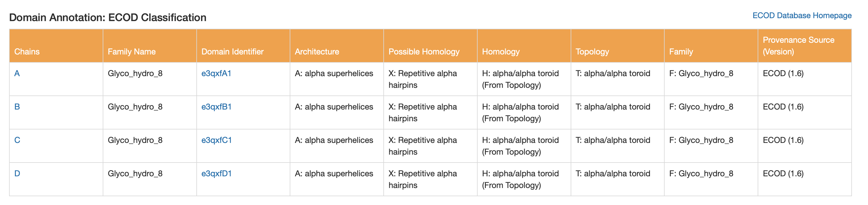Open domain identifier e3qxfB1
Image resolution: width=868 pixels, height=205 pixels.
pos(216,107)
